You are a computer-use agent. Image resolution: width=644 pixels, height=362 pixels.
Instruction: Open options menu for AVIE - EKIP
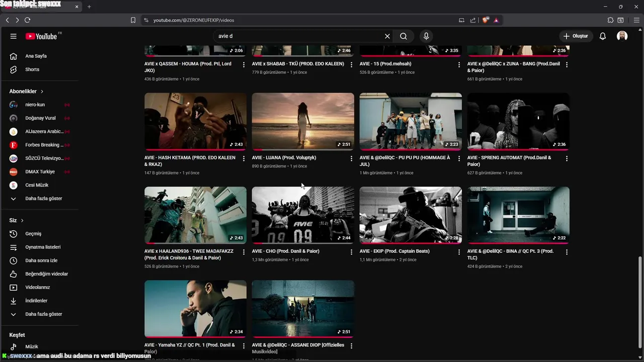coord(459,252)
